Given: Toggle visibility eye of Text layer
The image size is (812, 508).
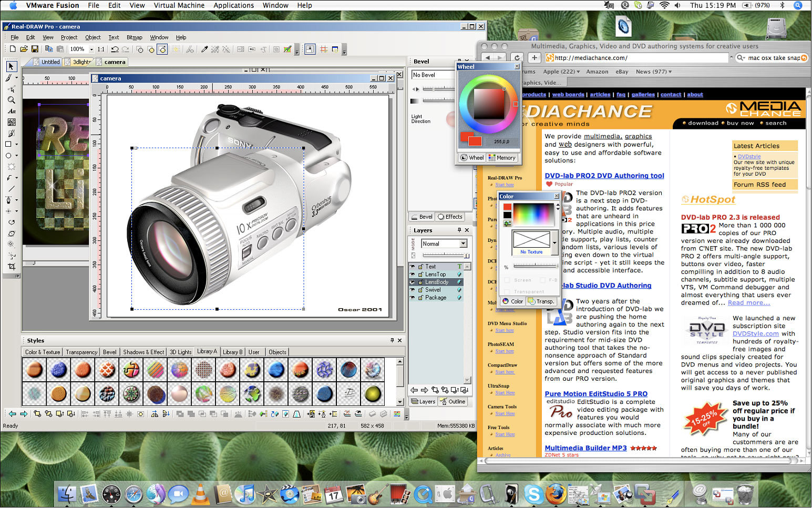Looking at the screenshot, I should (x=413, y=267).
